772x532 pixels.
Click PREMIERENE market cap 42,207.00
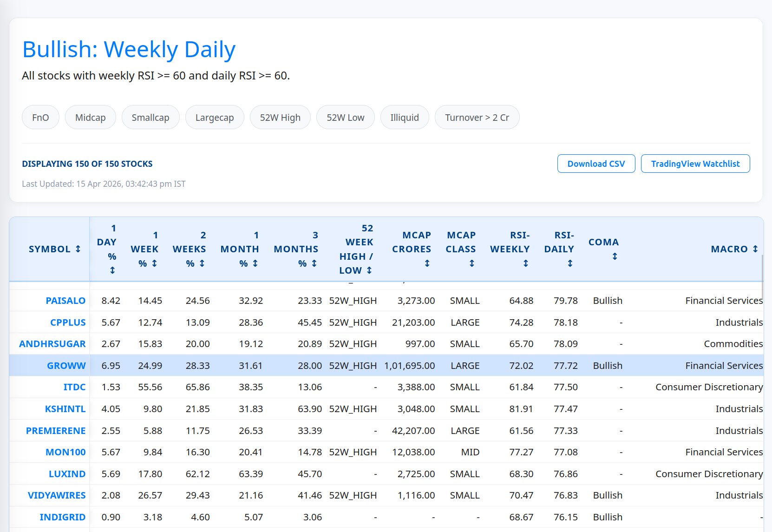[413, 431]
